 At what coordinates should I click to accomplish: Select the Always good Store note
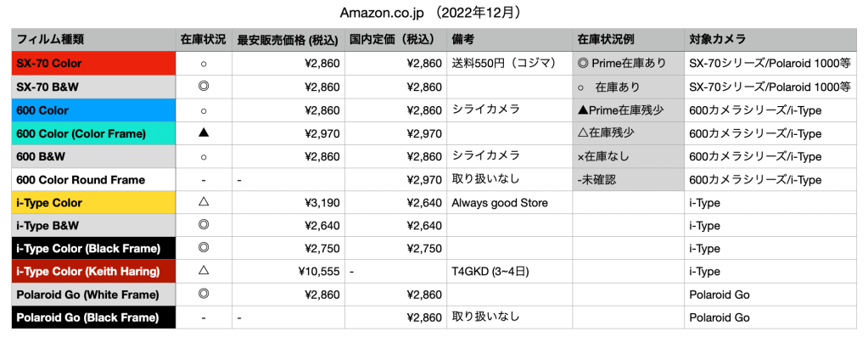click(x=500, y=203)
